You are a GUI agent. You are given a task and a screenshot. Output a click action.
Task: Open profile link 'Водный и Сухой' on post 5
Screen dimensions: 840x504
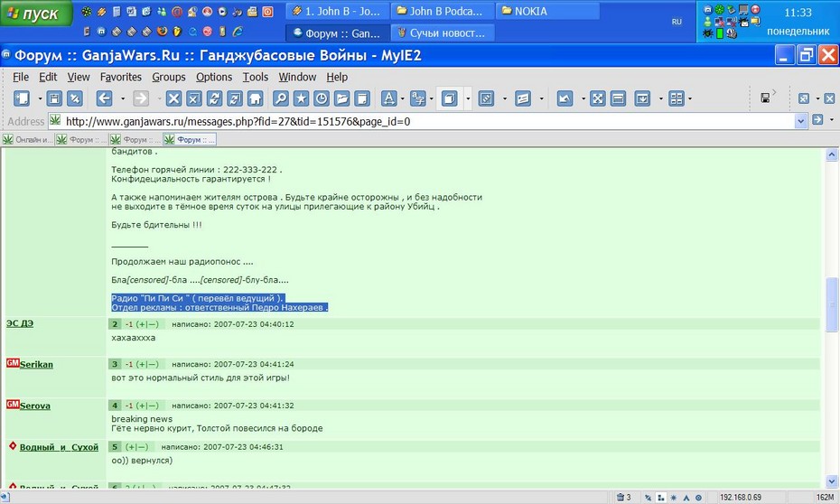pyautogui.click(x=59, y=447)
